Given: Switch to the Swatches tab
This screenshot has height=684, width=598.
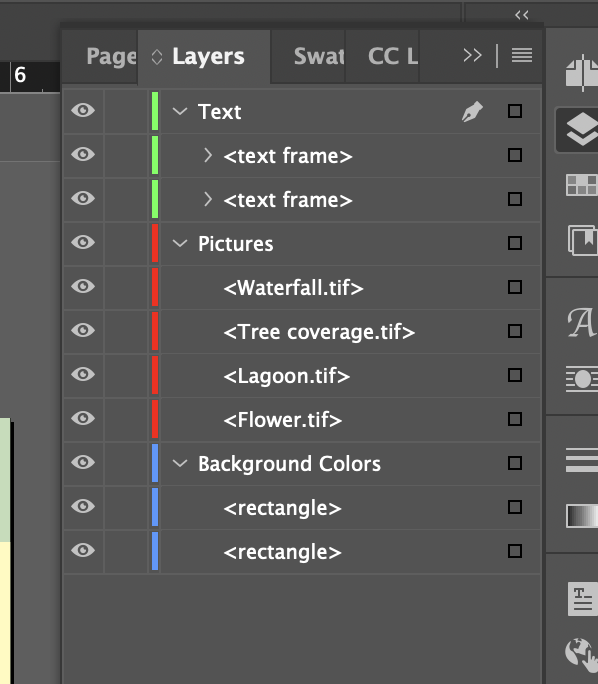Looking at the screenshot, I should [x=318, y=56].
